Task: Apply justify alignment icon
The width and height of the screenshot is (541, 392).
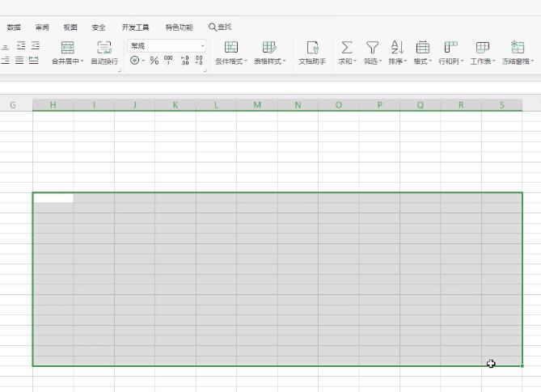Action: tap(19, 61)
